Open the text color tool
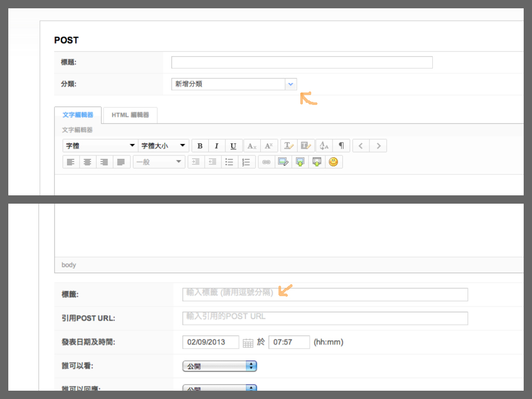Viewport: 532px width, 399px height. (x=289, y=146)
